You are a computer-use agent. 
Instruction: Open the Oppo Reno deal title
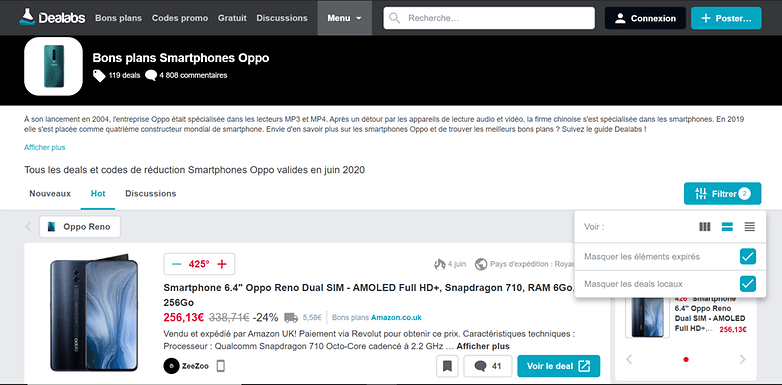(x=368, y=295)
